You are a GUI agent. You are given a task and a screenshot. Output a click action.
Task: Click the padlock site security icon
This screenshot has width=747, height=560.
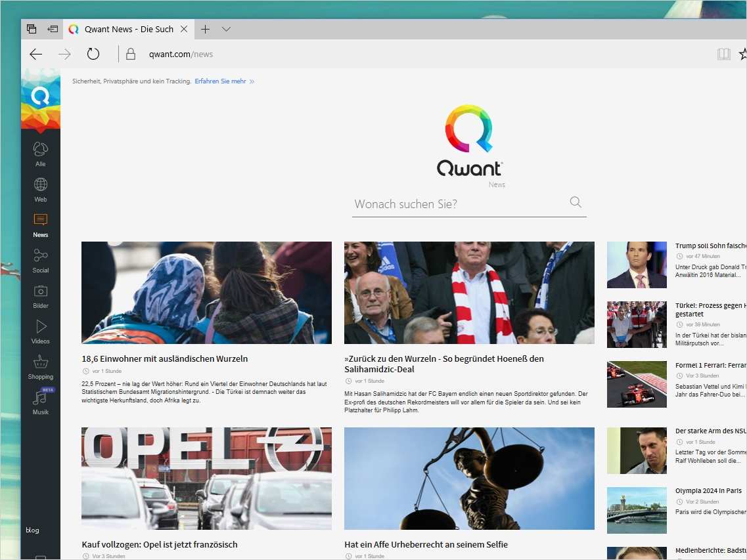pos(131,54)
